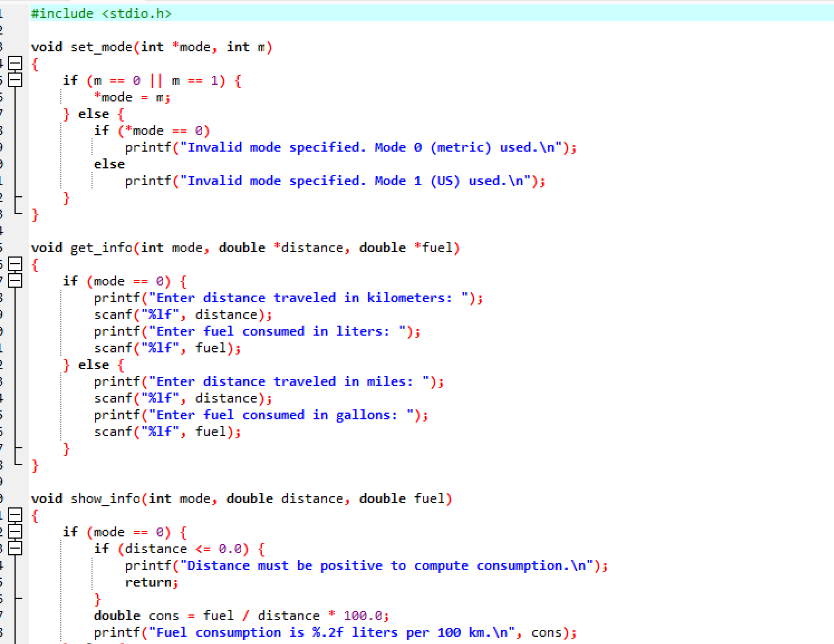The image size is (834, 644).
Task: Select the "Mode 0 (metric) used" printf line
Action: (x=351, y=147)
